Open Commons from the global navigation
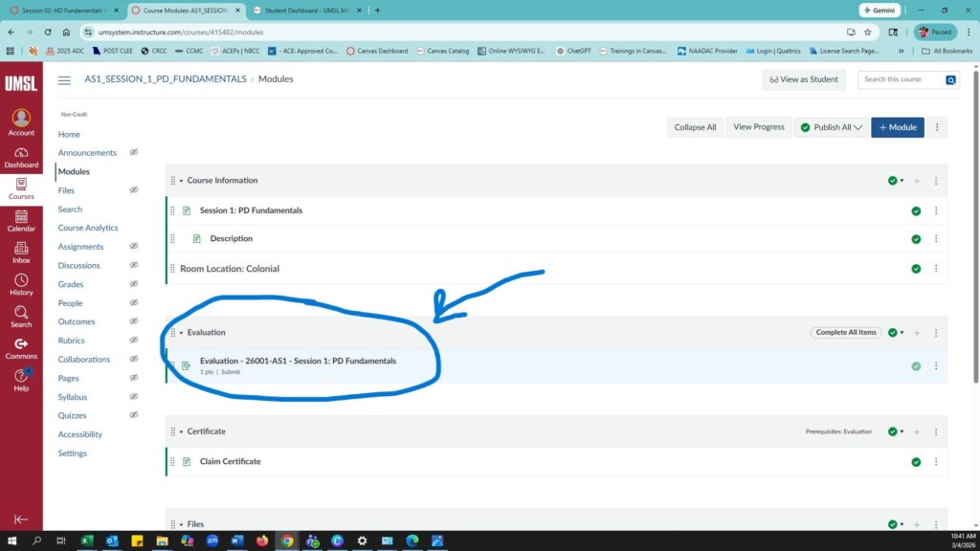This screenshot has height=551, width=980. point(21,348)
